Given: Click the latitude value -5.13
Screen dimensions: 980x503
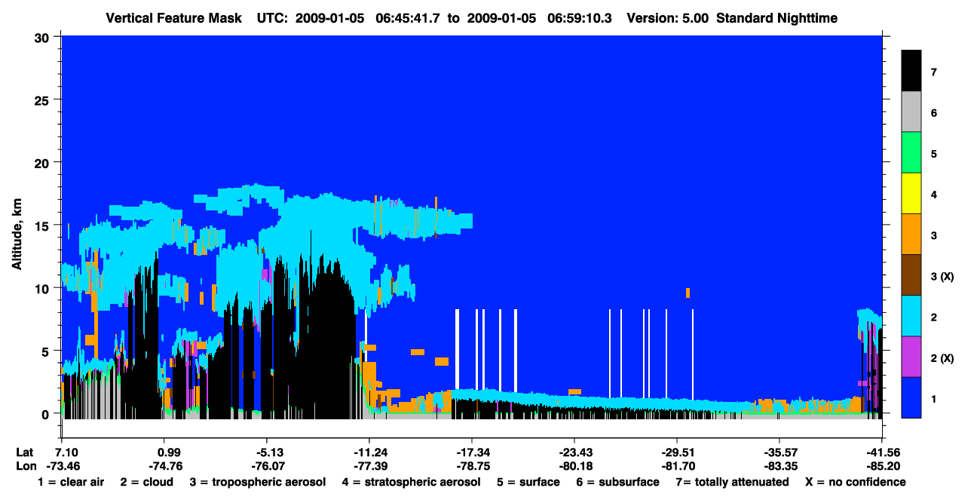Looking at the screenshot, I should pyautogui.click(x=267, y=452).
